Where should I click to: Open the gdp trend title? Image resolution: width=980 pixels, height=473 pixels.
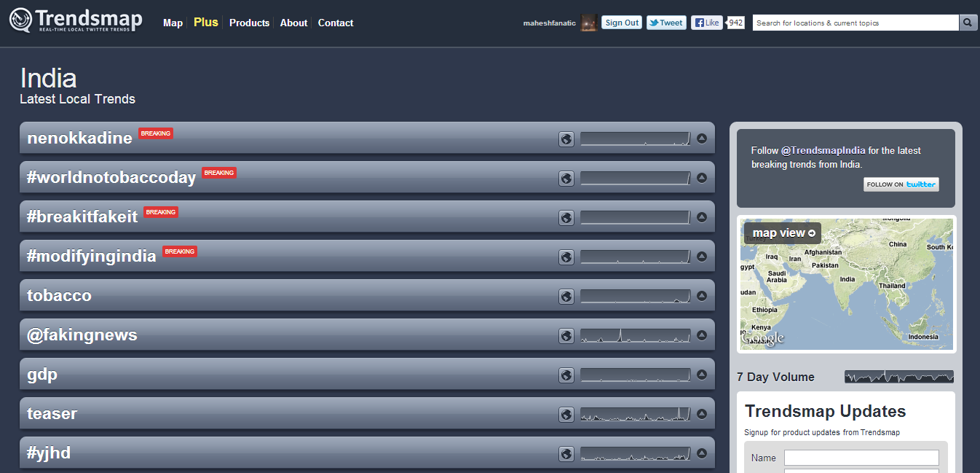tap(42, 375)
